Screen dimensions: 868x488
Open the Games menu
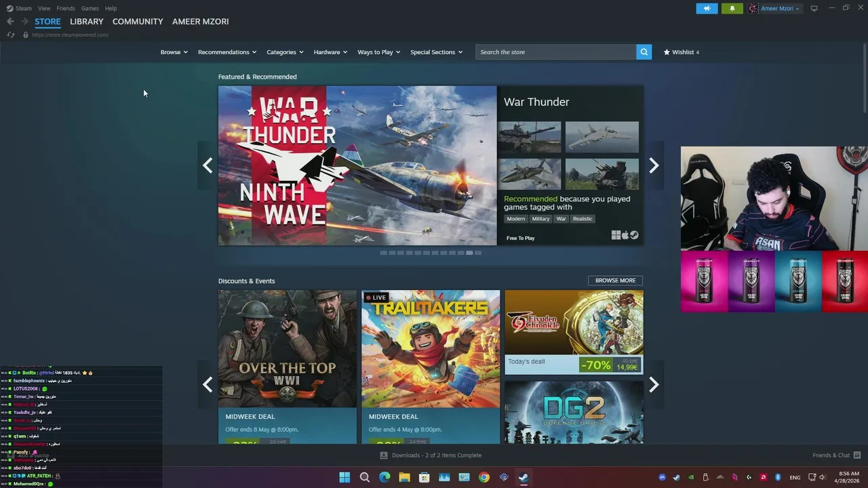click(90, 8)
